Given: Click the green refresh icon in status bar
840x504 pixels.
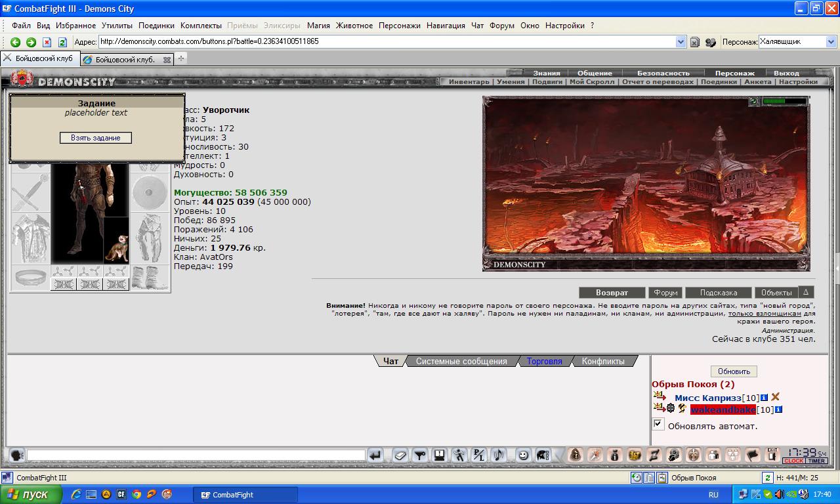Looking at the screenshot, I should [767, 478].
